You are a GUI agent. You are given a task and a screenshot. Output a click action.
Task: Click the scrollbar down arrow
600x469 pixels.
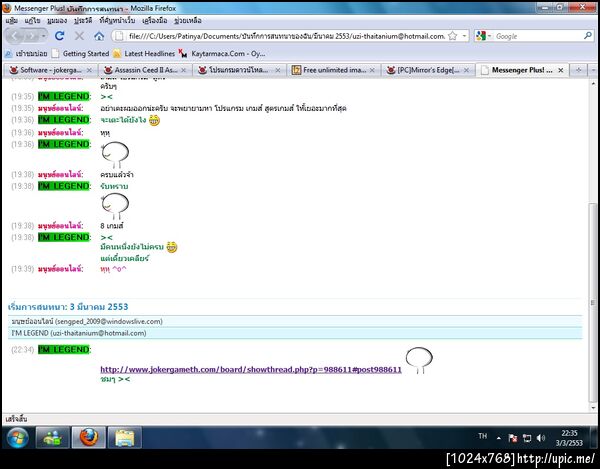pos(593,408)
